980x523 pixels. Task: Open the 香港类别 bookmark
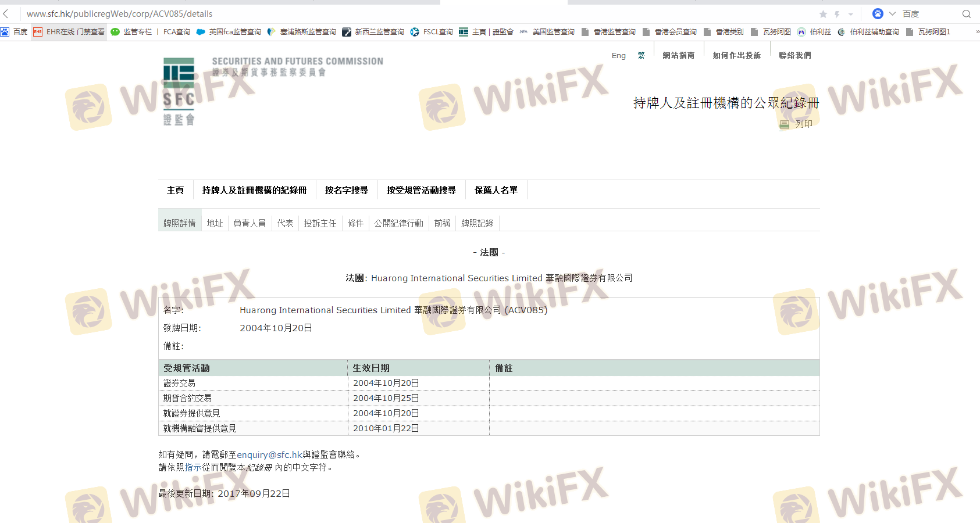(x=724, y=32)
